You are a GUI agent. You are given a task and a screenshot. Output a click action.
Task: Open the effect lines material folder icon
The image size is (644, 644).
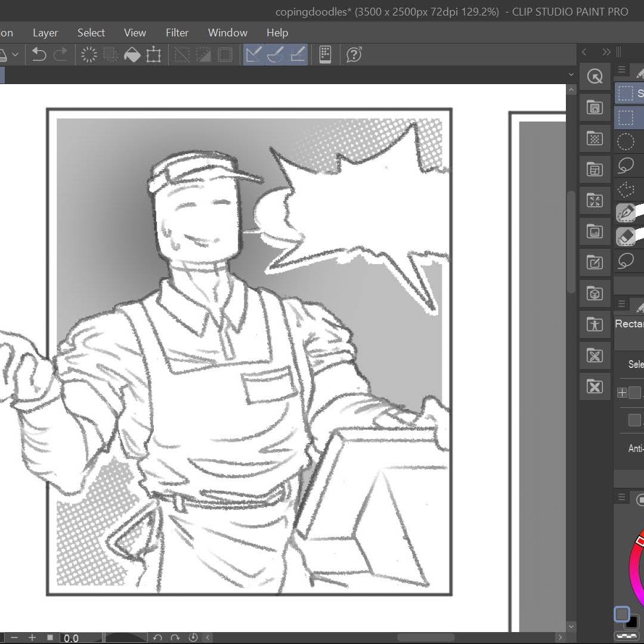595,200
